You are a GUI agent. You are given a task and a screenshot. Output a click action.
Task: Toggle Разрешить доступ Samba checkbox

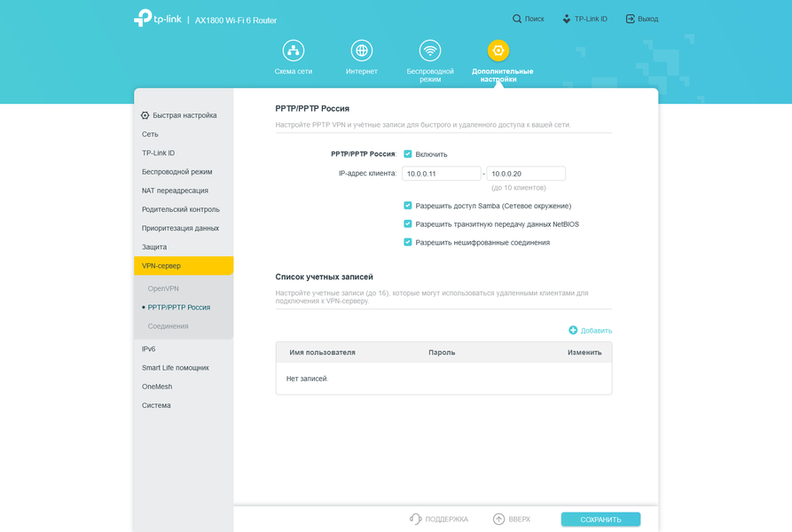pyautogui.click(x=408, y=206)
